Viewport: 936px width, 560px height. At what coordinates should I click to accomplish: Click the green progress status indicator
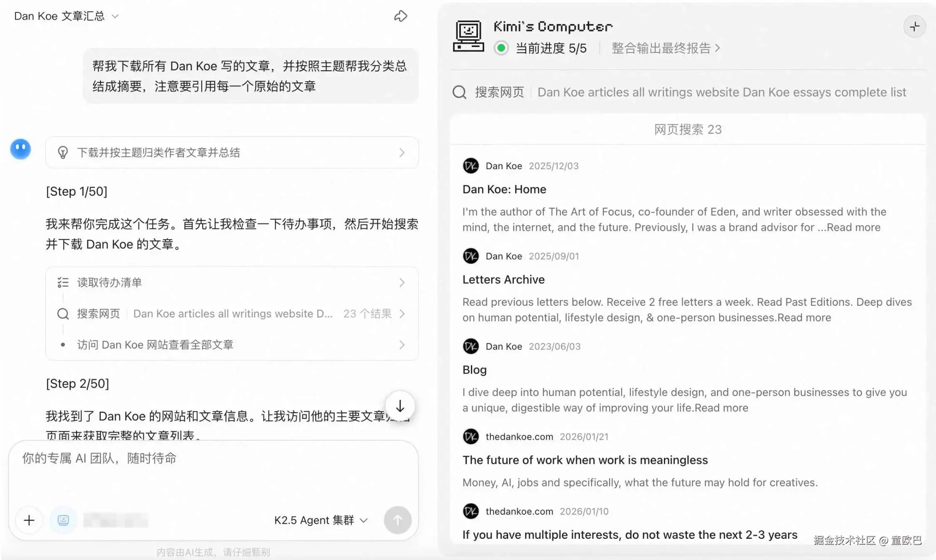point(501,48)
